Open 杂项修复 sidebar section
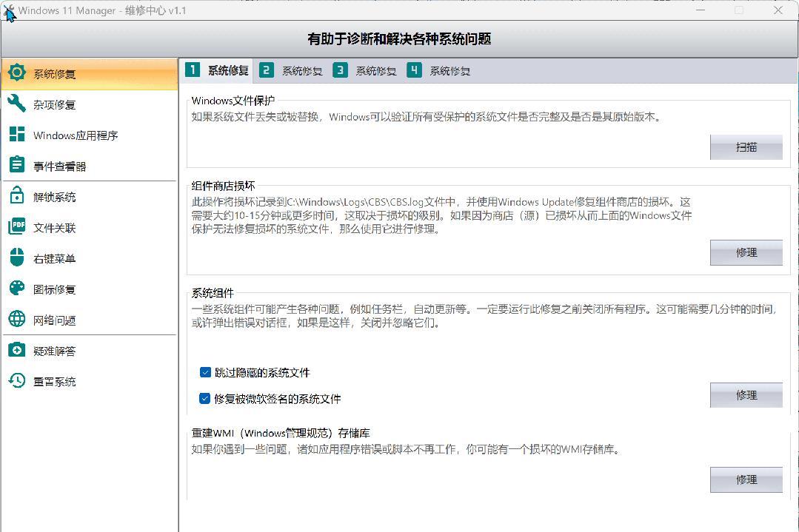Viewport: 799px width, 532px height. tap(90, 104)
